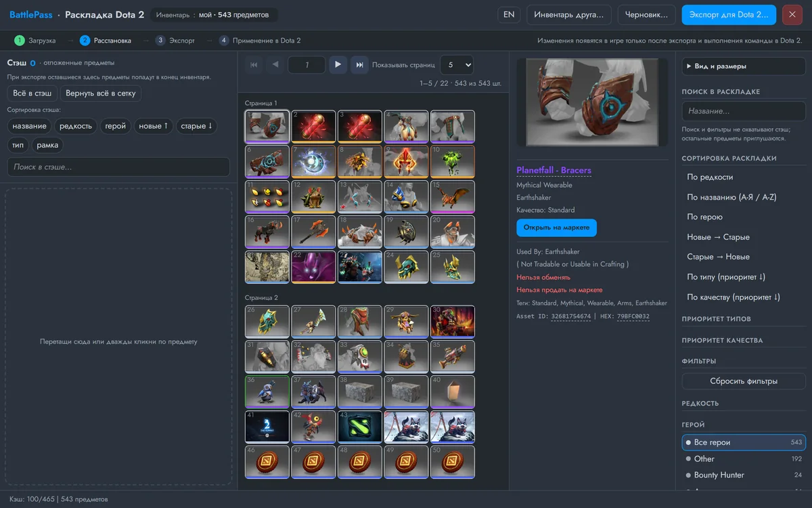Screen dimensions: 812x508
Task: Jump to last page arrow
Action: click(360, 65)
